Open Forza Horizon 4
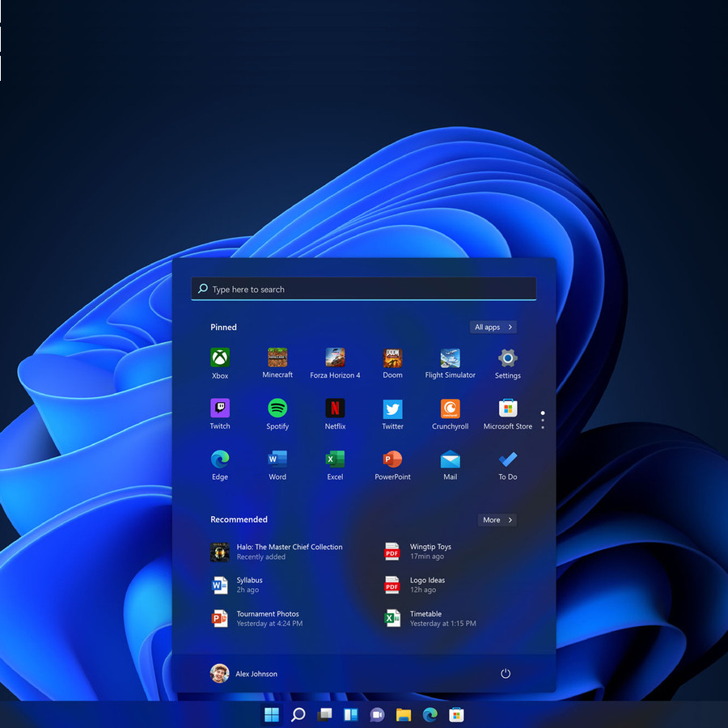 [335, 363]
